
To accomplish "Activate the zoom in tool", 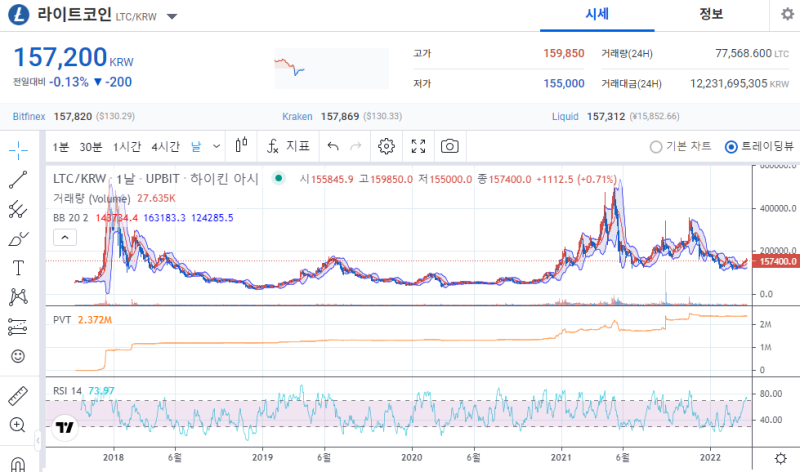I will [18, 425].
